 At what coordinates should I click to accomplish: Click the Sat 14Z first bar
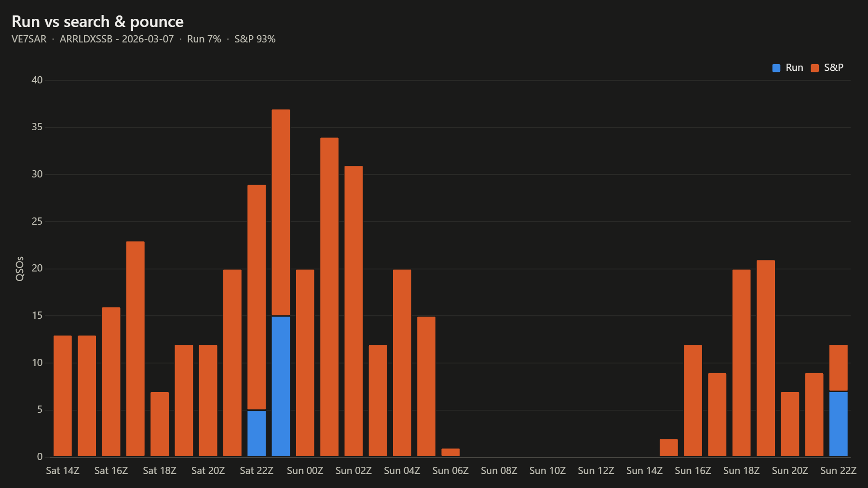63,396
